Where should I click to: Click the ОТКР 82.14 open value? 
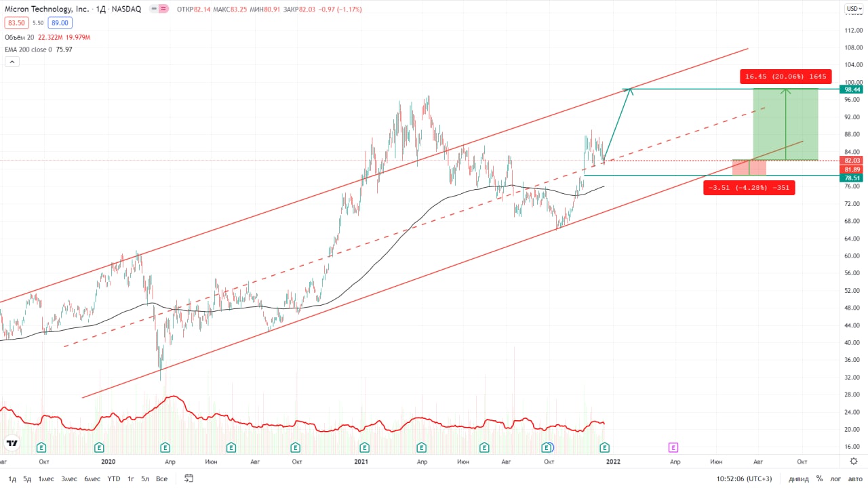pyautogui.click(x=193, y=9)
